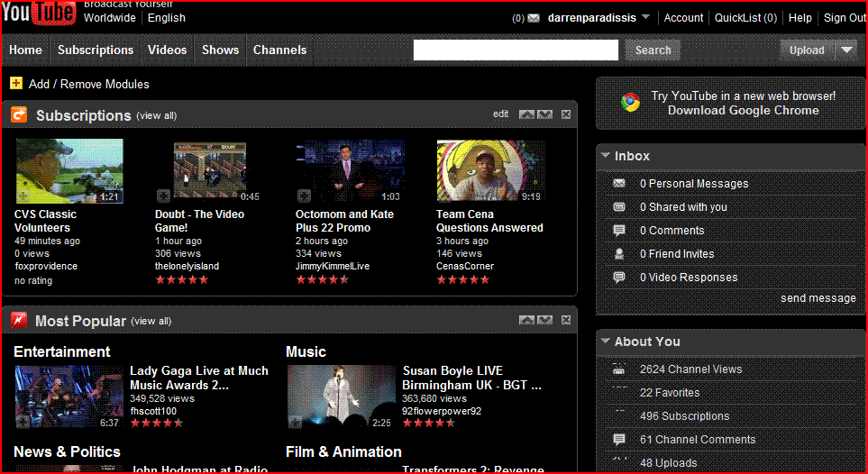This screenshot has width=868, height=474.
Task: Open the Upload dropdown arrow
Action: coord(846,50)
